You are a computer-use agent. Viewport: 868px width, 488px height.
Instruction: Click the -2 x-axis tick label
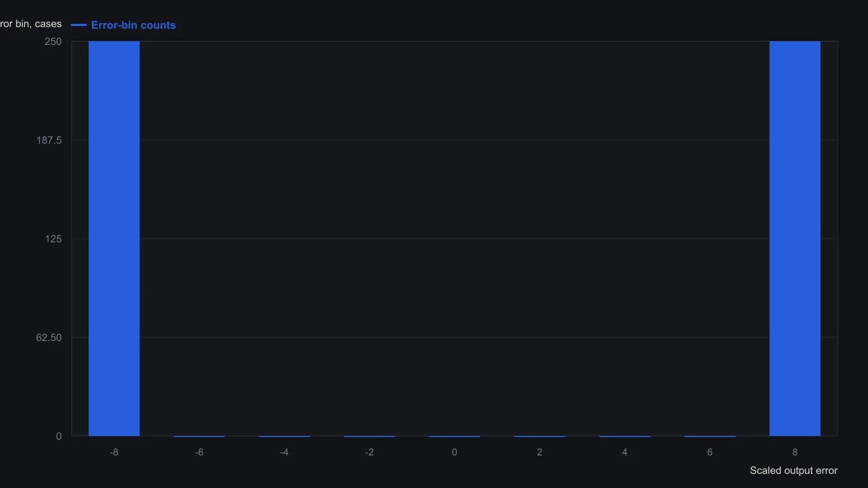coord(369,452)
